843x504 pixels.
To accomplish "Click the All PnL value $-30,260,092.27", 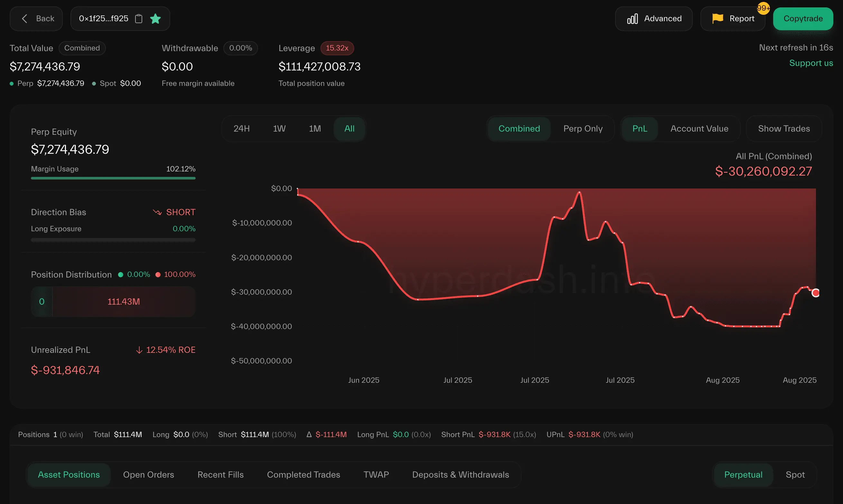I will [764, 171].
